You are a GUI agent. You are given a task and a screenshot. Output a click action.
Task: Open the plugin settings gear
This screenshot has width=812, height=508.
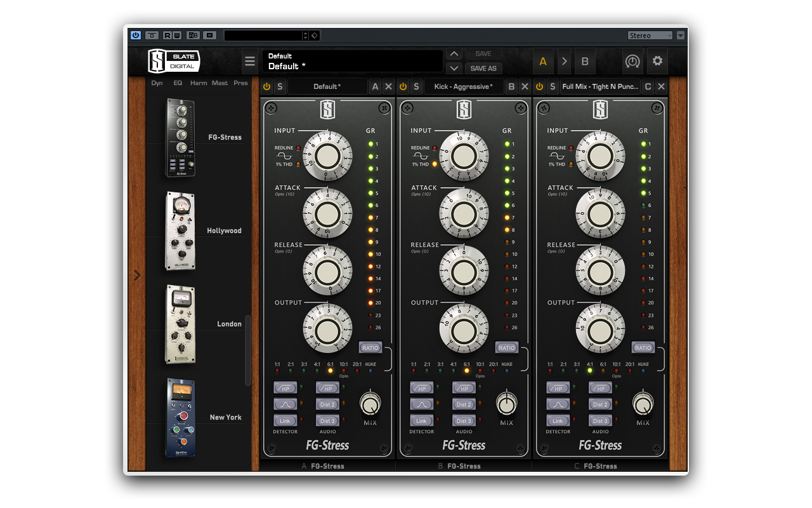[657, 61]
